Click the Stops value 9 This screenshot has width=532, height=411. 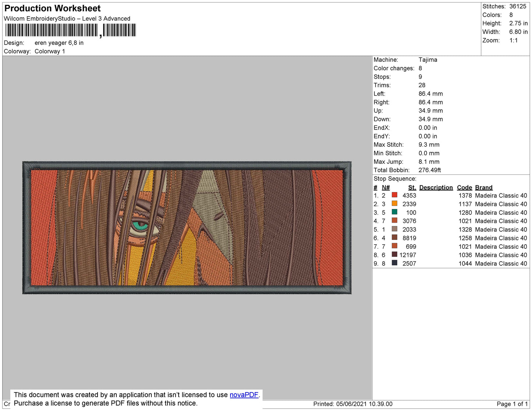pyautogui.click(x=420, y=77)
